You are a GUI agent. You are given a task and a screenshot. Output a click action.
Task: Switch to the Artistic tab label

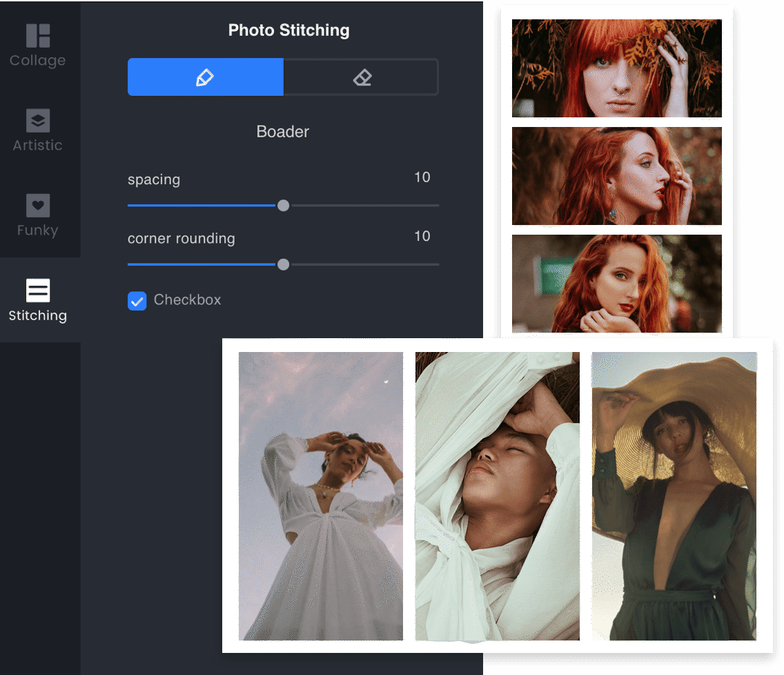[37, 145]
